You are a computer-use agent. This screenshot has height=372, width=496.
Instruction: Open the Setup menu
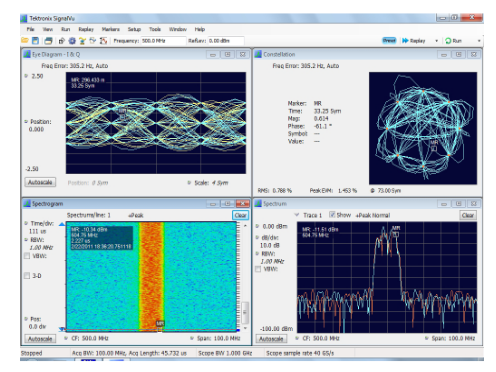[x=134, y=29]
